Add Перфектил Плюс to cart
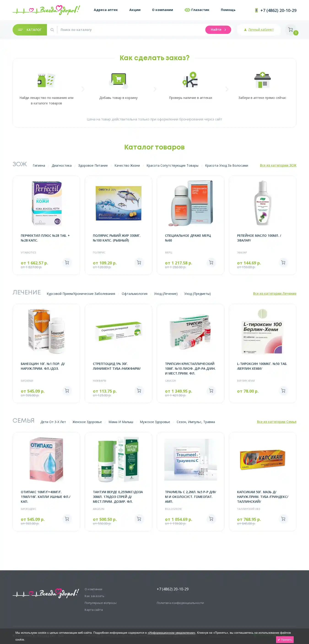This screenshot has width=309, height=644. coord(67,263)
